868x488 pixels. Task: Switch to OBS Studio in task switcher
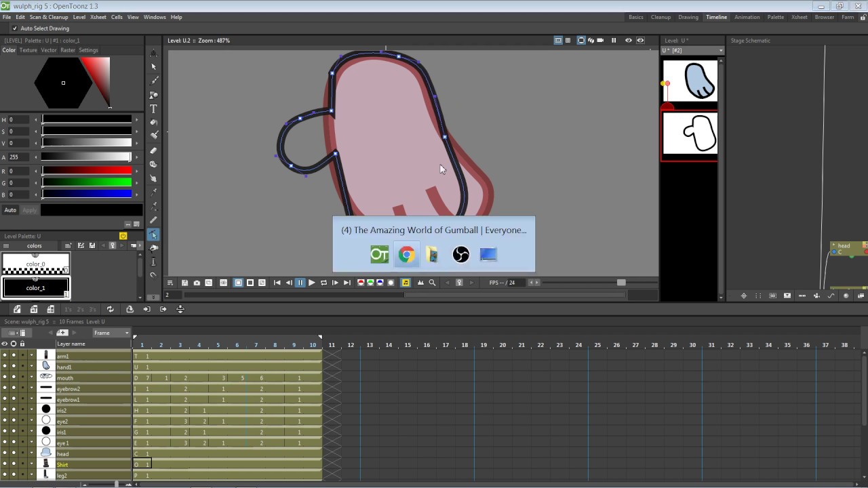pos(461,254)
